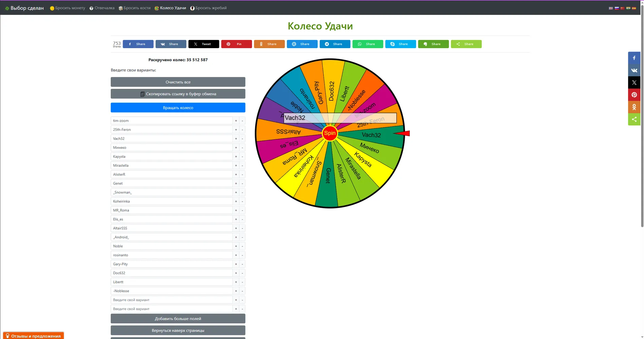This screenshot has height=339, width=644.
Task: Click the Facebook icon in right sidebar
Action: point(634,58)
